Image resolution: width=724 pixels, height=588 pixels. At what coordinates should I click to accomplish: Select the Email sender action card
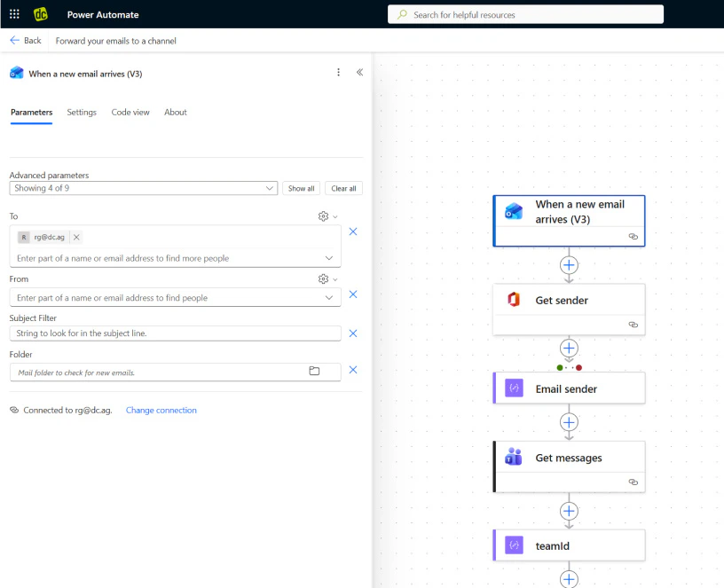569,388
